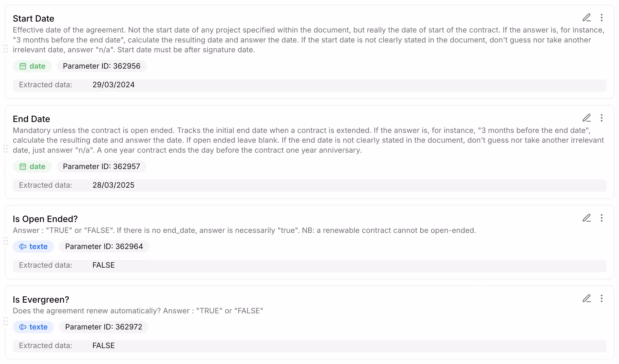619x364 pixels.
Task: Click the drag handle next to End Date
Action: (6, 149)
